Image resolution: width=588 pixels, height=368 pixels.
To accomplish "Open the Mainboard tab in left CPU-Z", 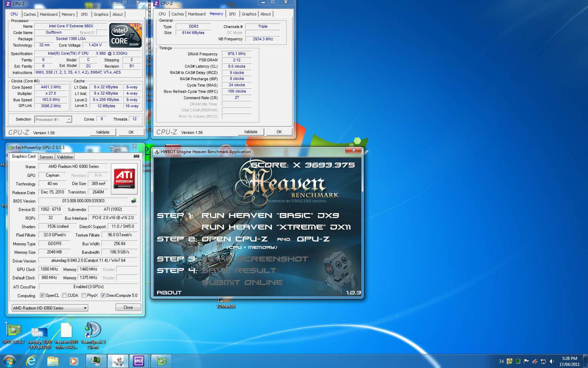I will 49,14.
